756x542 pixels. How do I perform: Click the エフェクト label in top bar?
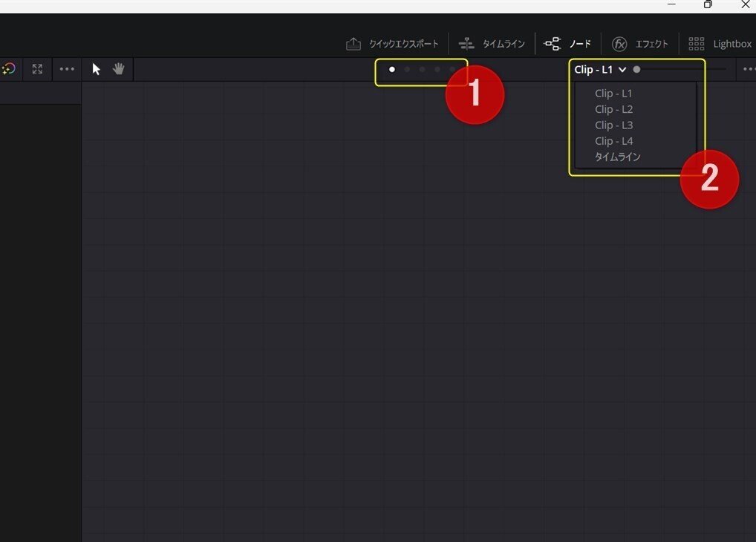point(652,44)
